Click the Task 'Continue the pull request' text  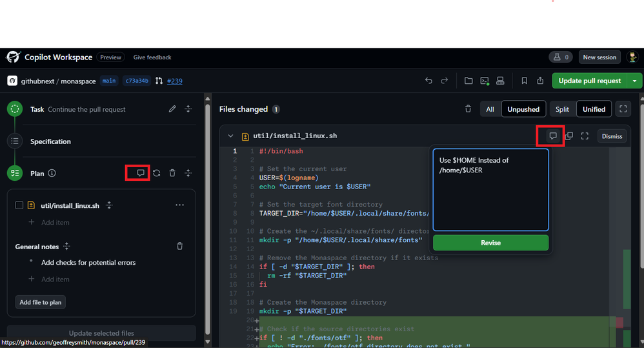coord(86,109)
